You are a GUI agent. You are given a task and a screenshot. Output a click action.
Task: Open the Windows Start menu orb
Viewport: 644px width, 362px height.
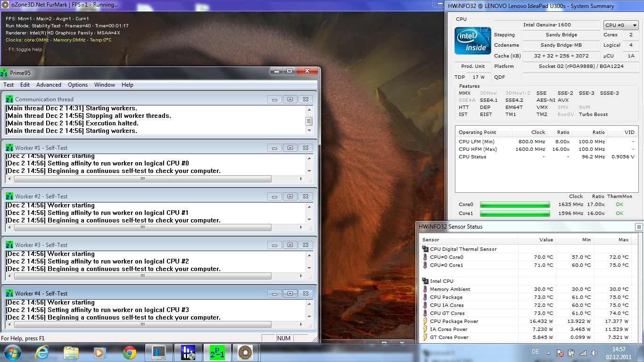(x=12, y=353)
